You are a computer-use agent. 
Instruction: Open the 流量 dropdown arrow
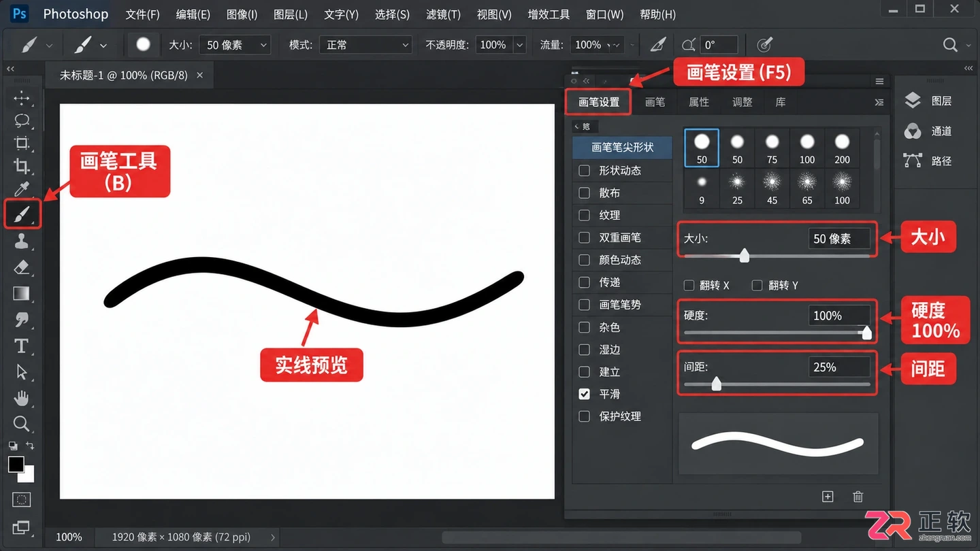(616, 45)
